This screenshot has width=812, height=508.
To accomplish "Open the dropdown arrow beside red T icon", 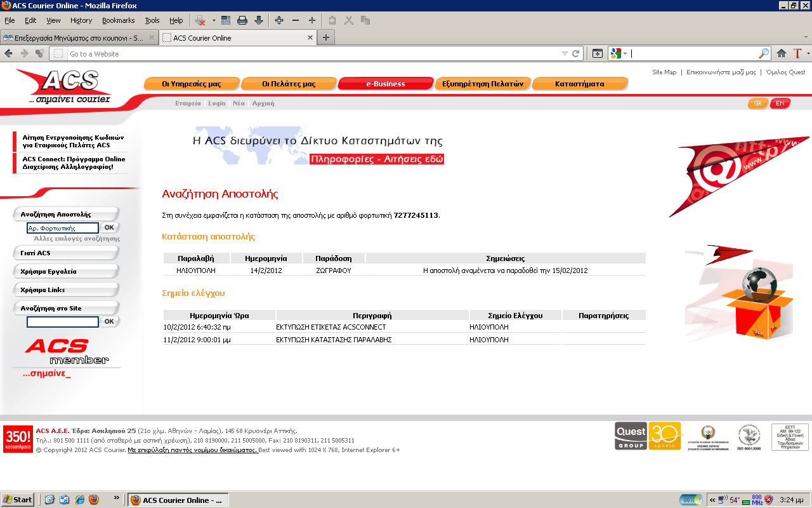I will 808,54.
